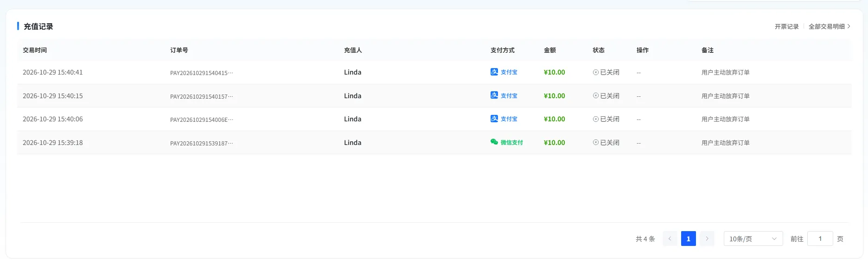Go to previous page arrow
The height and width of the screenshot is (264, 868).
click(670, 239)
